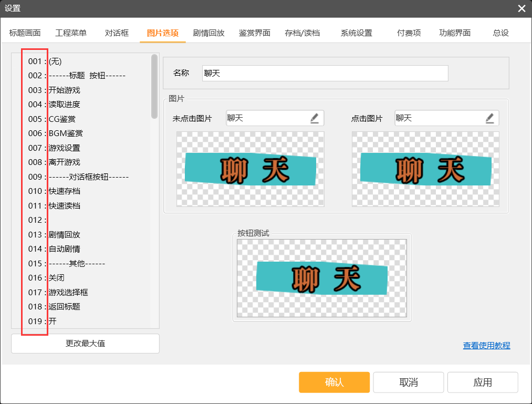Click the 应用 button
This screenshot has width=532, height=404.
click(482, 382)
